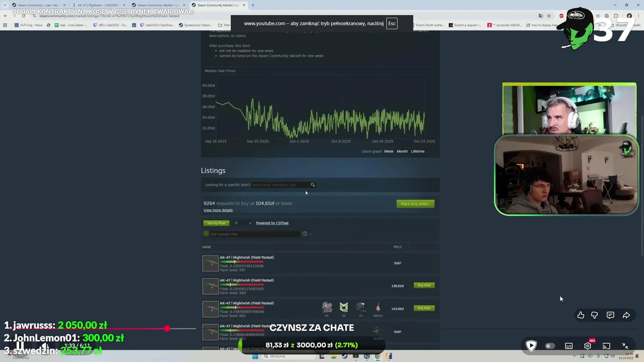Open the View more details link
This screenshot has width=644, height=362.
pyautogui.click(x=218, y=210)
